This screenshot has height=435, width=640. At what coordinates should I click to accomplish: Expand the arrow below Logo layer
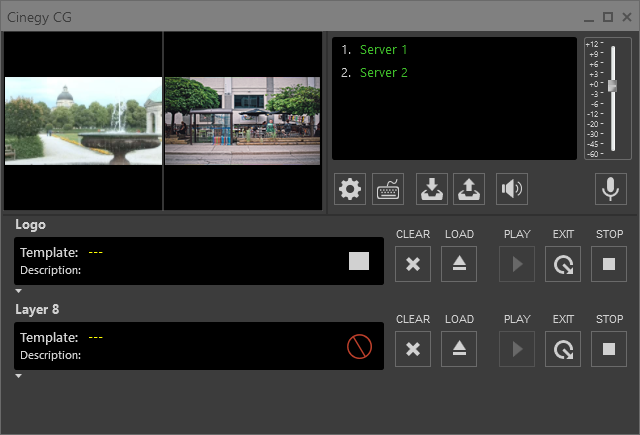click(x=18, y=291)
